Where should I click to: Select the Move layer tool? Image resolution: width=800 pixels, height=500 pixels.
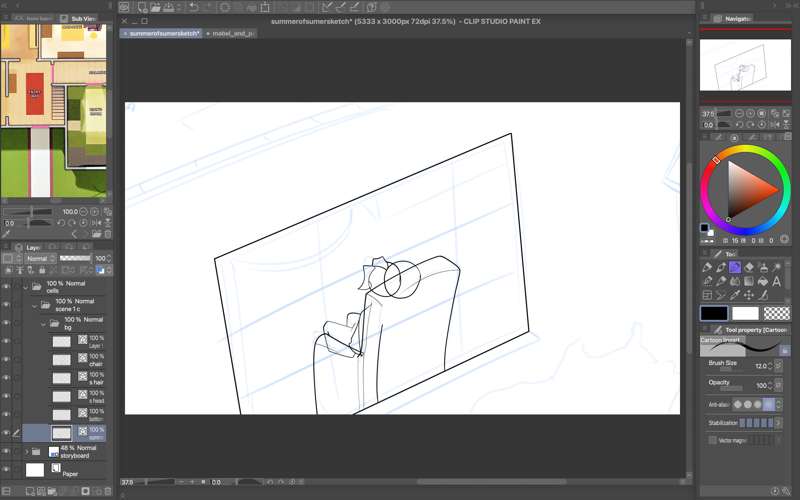(749, 295)
